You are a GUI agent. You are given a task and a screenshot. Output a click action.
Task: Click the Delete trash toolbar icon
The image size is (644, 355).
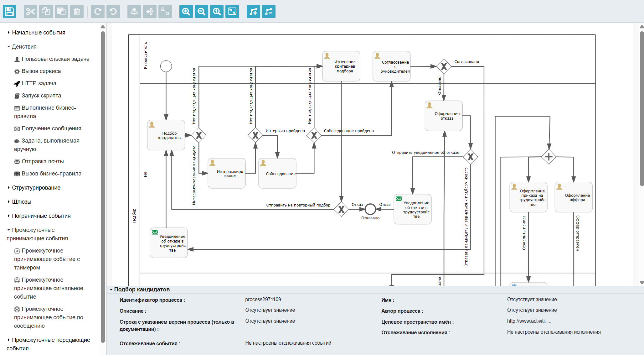(x=77, y=12)
